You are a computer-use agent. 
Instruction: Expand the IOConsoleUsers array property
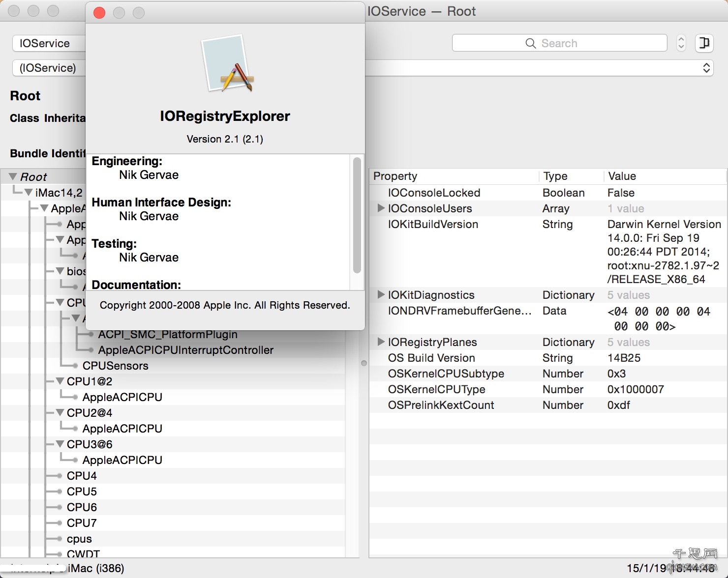click(381, 208)
